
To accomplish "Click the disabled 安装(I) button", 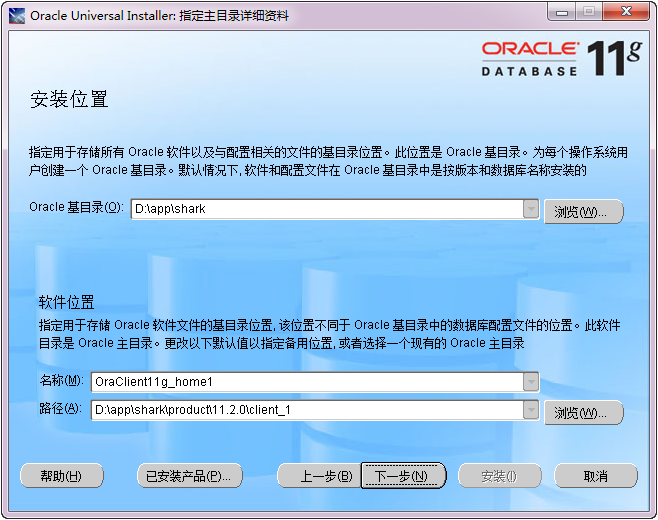I will point(499,476).
